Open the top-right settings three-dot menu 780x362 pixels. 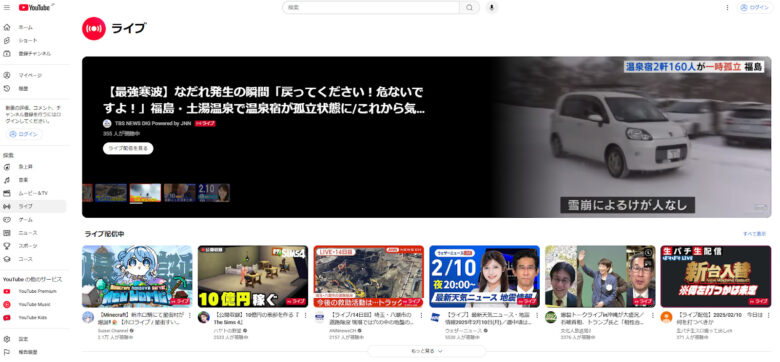coord(727,7)
